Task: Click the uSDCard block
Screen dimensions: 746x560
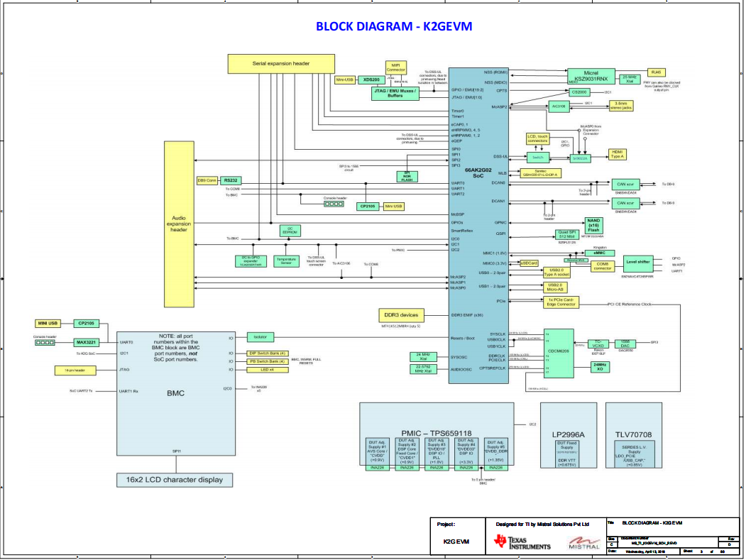Action: 529,263
